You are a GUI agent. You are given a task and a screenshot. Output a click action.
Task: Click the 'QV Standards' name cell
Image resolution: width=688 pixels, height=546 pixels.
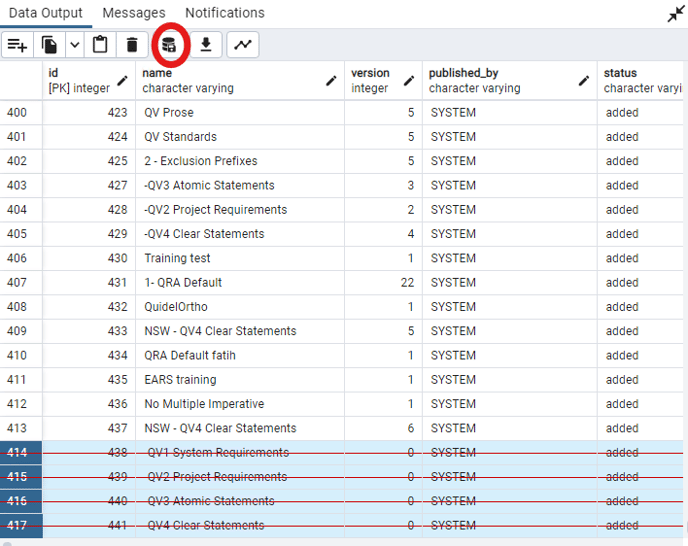[x=240, y=137]
